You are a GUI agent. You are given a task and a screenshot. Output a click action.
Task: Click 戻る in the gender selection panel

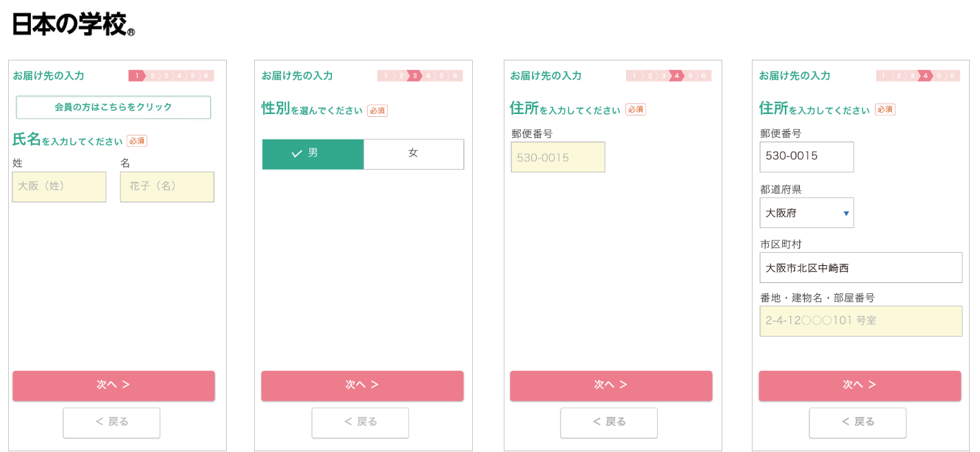360,422
